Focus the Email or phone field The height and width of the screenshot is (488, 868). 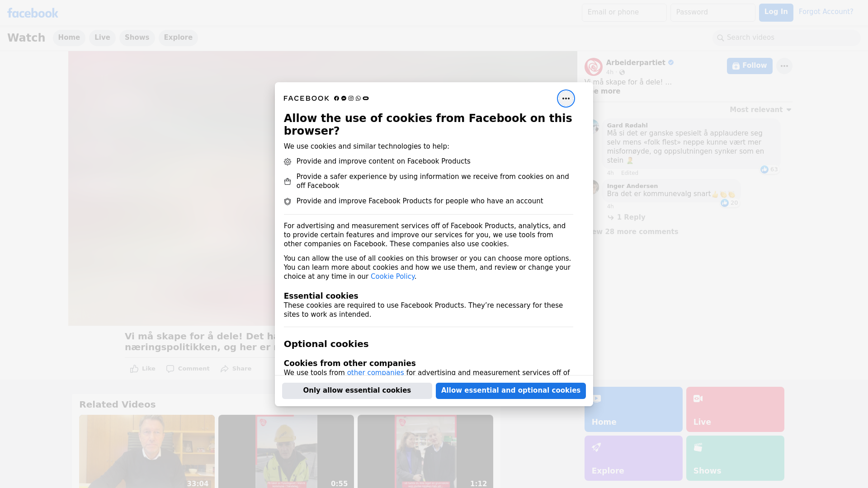(x=624, y=13)
